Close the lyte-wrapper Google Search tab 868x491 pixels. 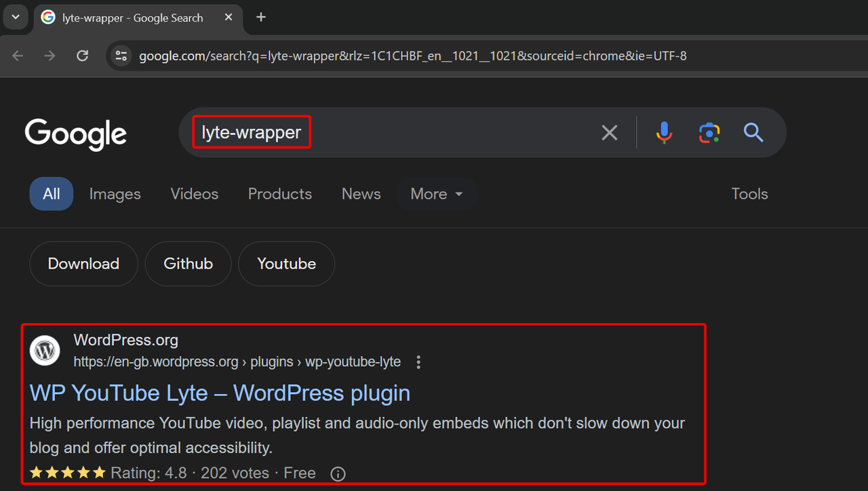click(229, 18)
